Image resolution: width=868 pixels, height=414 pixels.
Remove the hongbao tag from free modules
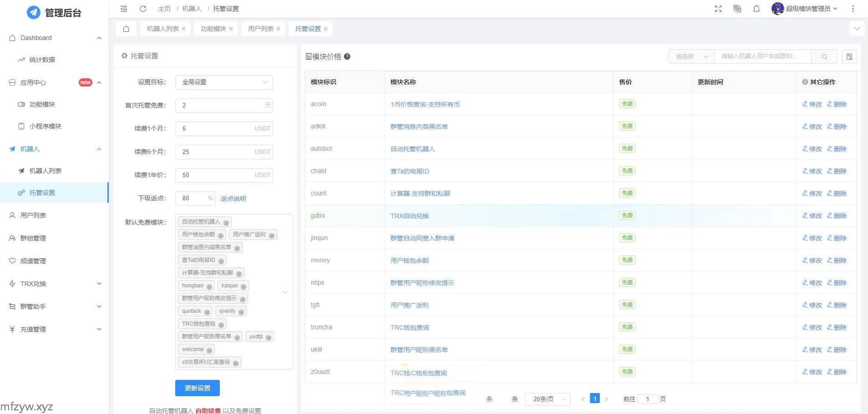(209, 286)
